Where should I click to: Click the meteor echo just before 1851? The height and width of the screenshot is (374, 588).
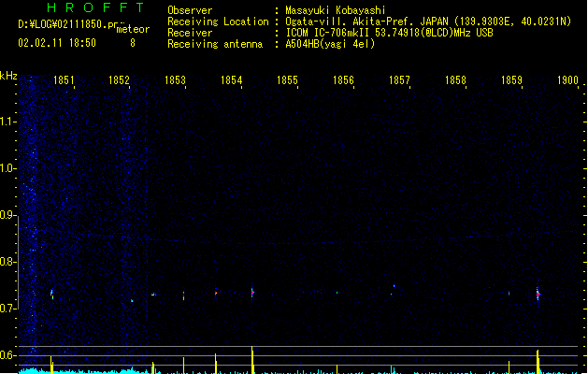[51, 295]
